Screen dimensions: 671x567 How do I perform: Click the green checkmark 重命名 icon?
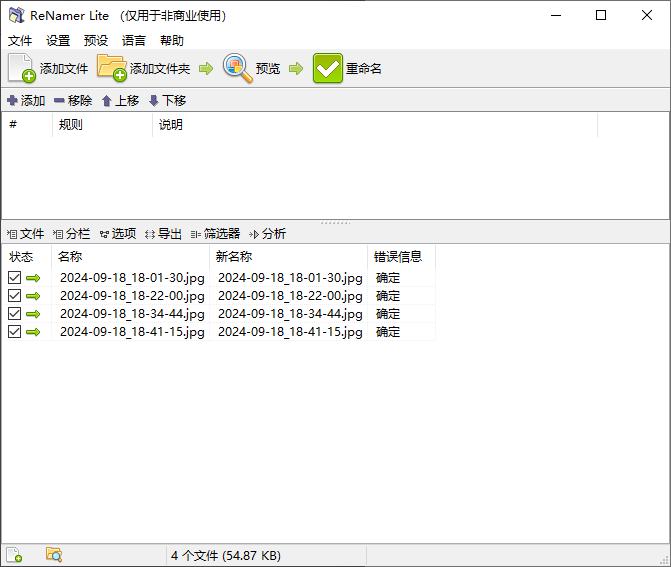pos(328,68)
